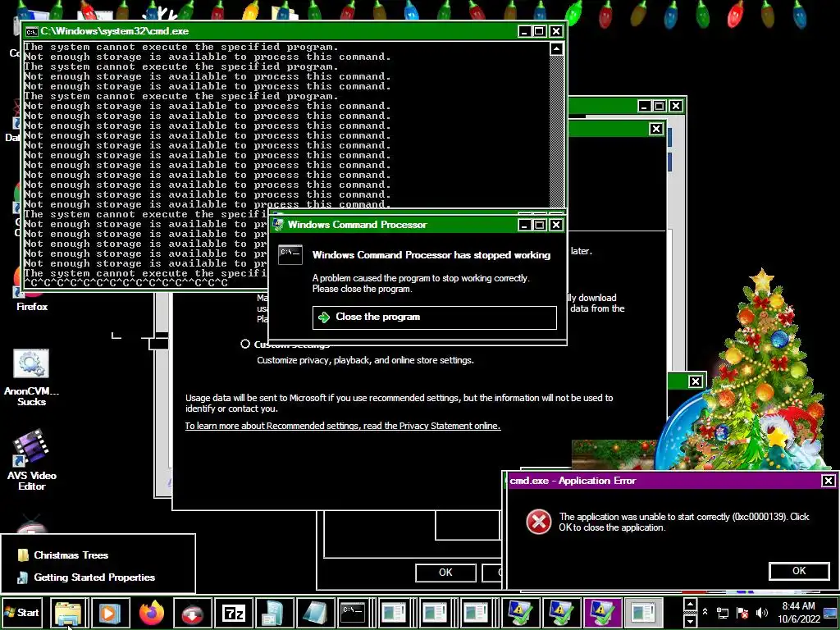Click the cmd.exe vertical scrollbar track

pos(557,131)
